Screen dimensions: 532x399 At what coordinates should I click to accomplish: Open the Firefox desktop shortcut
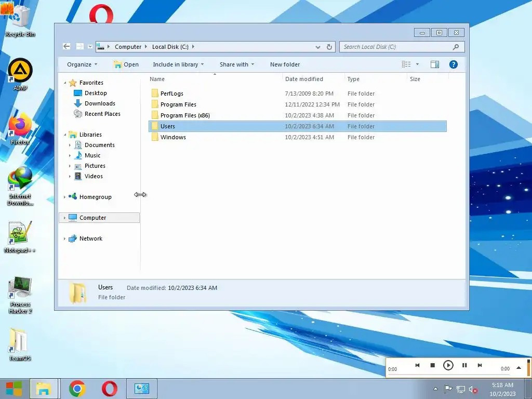tap(20, 129)
